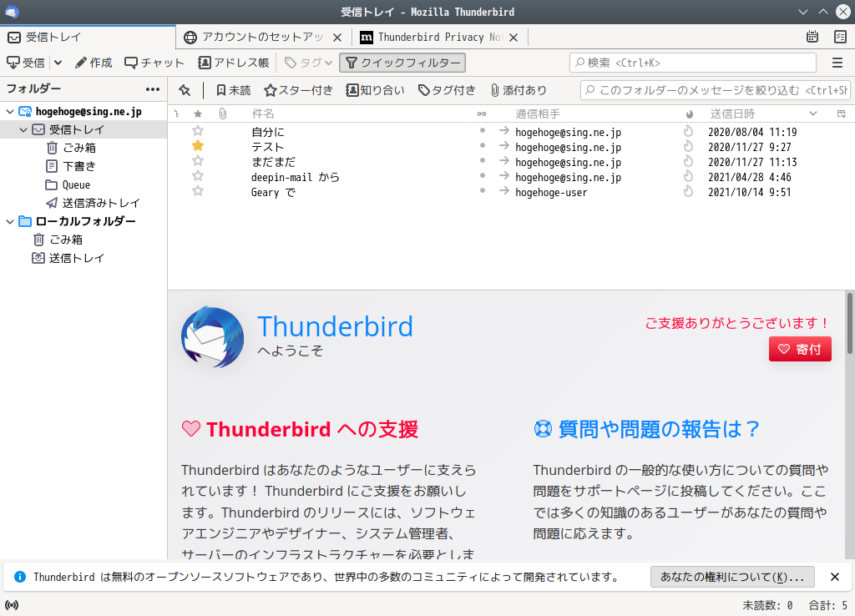Sort by read status column header
Screen dimensions: 855x616
point(482,114)
